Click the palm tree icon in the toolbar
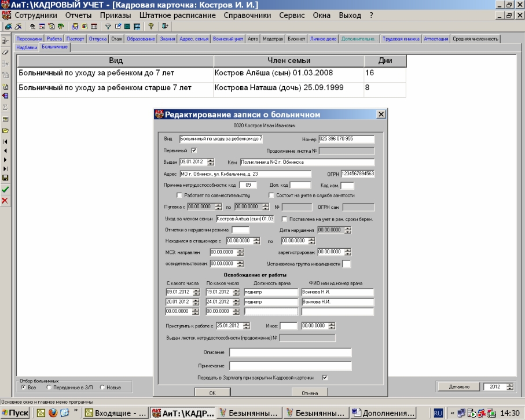The width and height of the screenshot is (525, 420). pos(61,27)
